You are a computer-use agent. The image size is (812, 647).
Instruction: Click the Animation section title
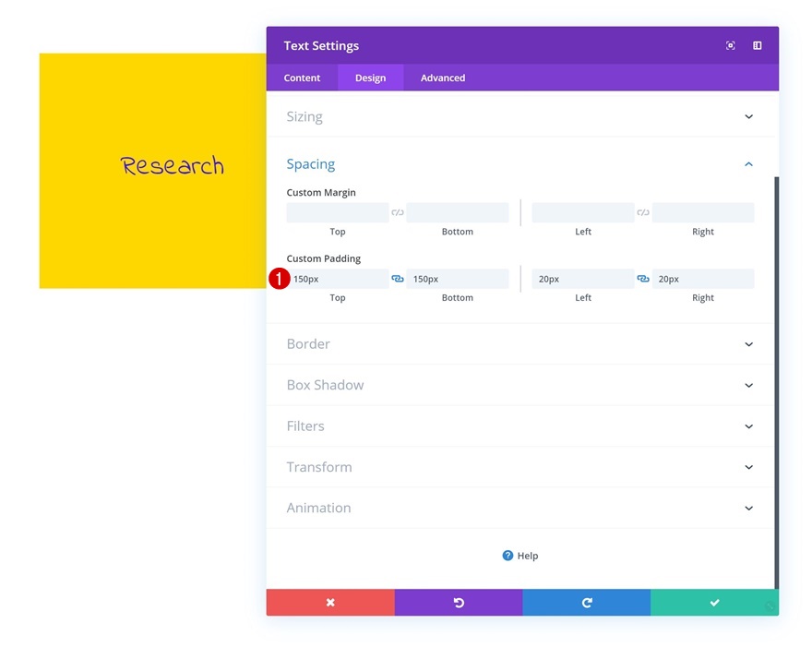pyautogui.click(x=318, y=508)
